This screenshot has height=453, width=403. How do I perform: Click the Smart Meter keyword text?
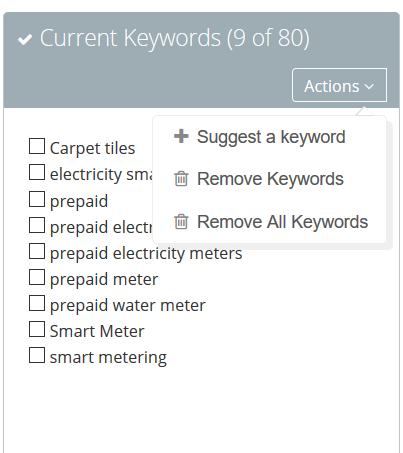pos(97,331)
